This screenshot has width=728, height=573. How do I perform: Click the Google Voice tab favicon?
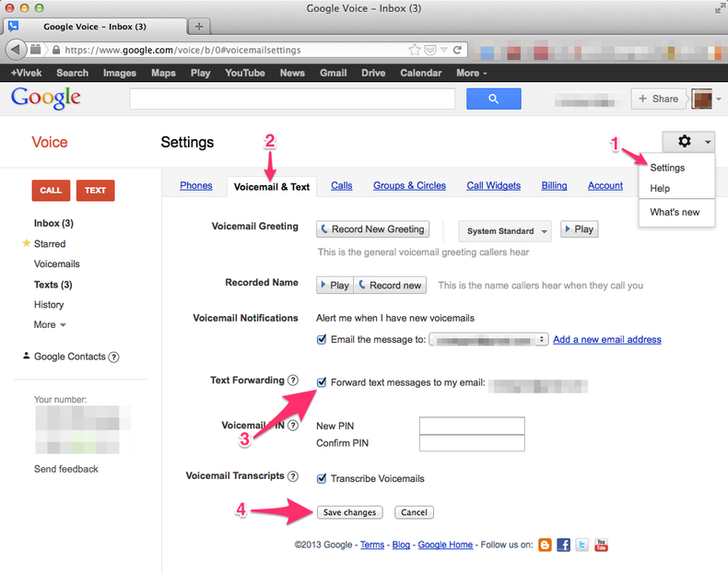pyautogui.click(x=14, y=26)
